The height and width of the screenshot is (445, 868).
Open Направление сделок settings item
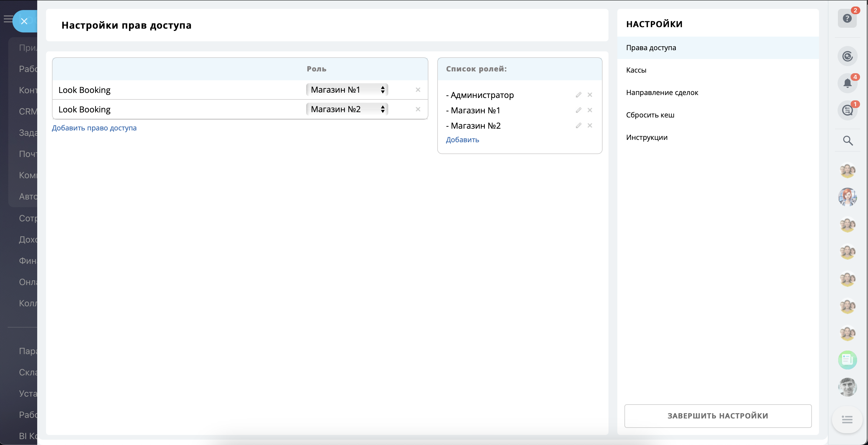[x=662, y=93]
